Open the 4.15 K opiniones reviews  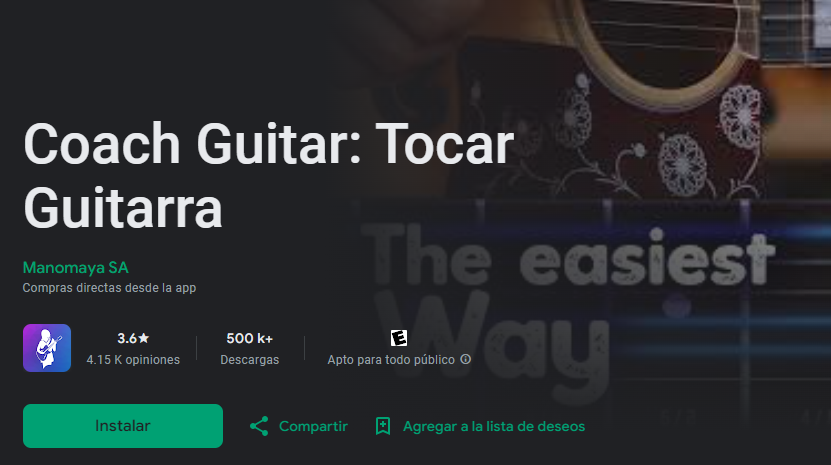133,360
